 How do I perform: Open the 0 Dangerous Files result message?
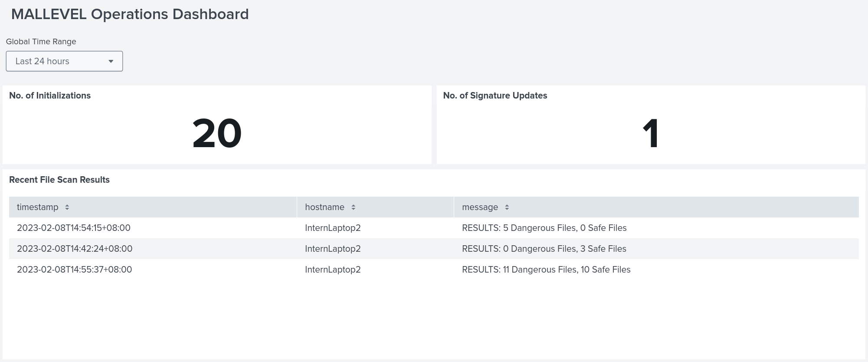pos(544,249)
